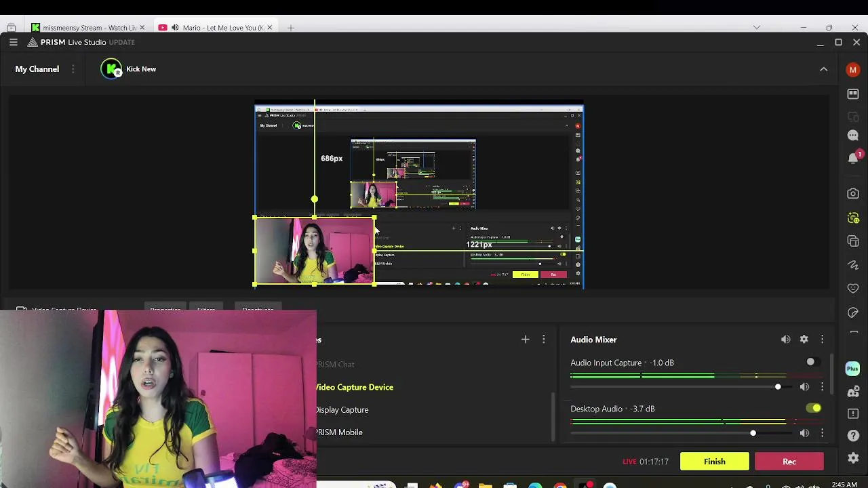Add a new source with plus icon
The image size is (868, 488).
525,340
